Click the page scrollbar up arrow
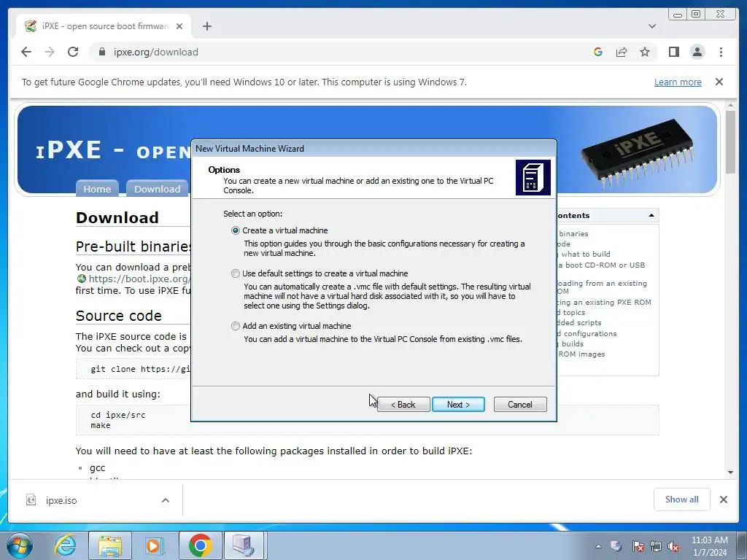The height and width of the screenshot is (560, 747). (730, 105)
